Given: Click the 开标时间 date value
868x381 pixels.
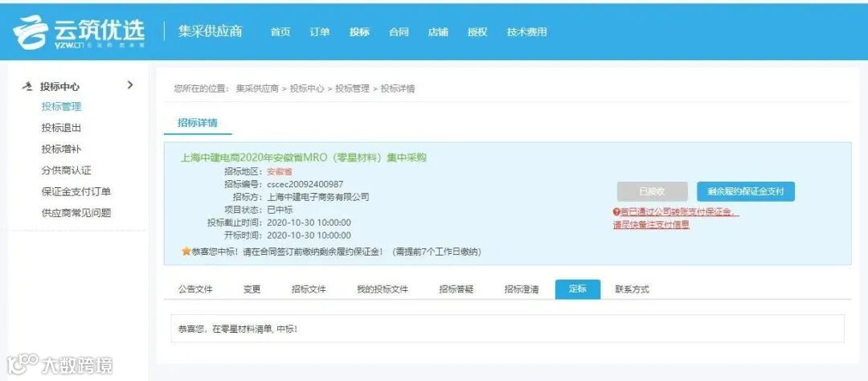Looking at the screenshot, I should 309,236.
